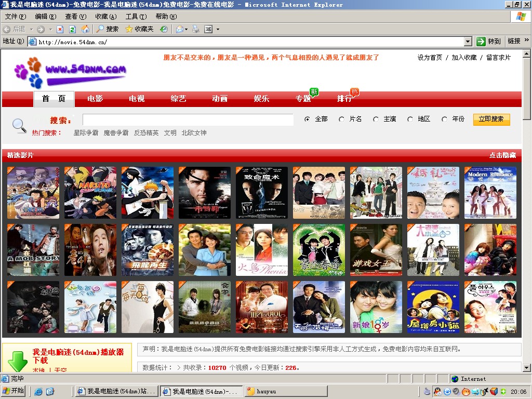The height and width of the screenshot is (399, 532).
Task: Go to the 动画 tab
Action: (x=220, y=99)
